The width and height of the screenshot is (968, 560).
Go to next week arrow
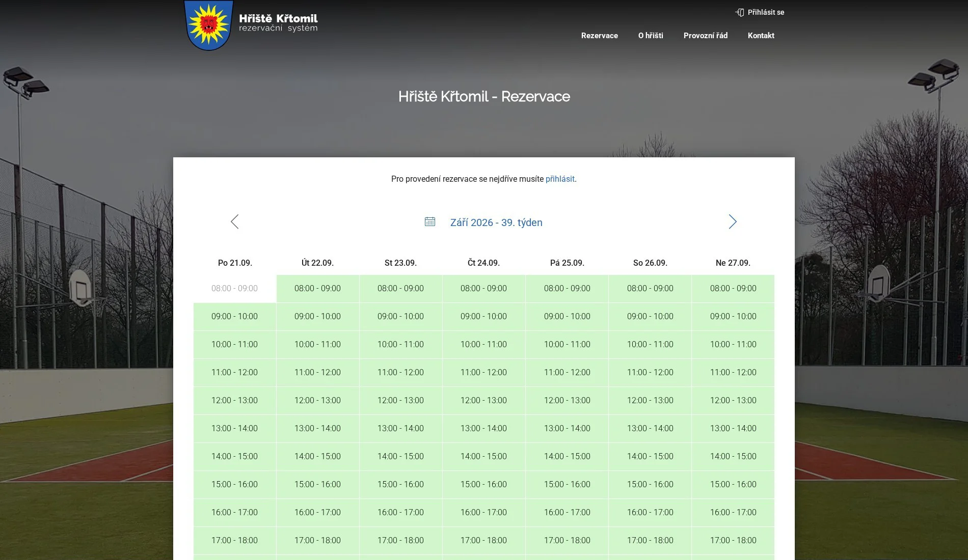[x=733, y=221]
